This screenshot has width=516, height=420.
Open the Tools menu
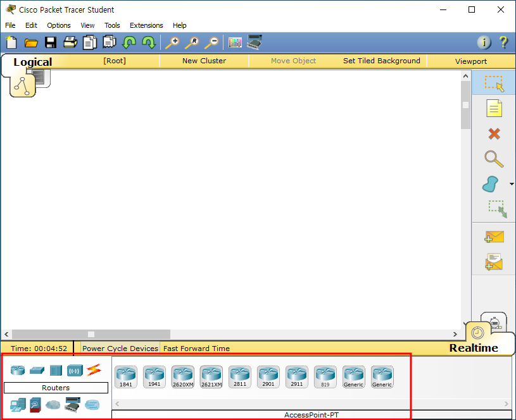coord(112,25)
